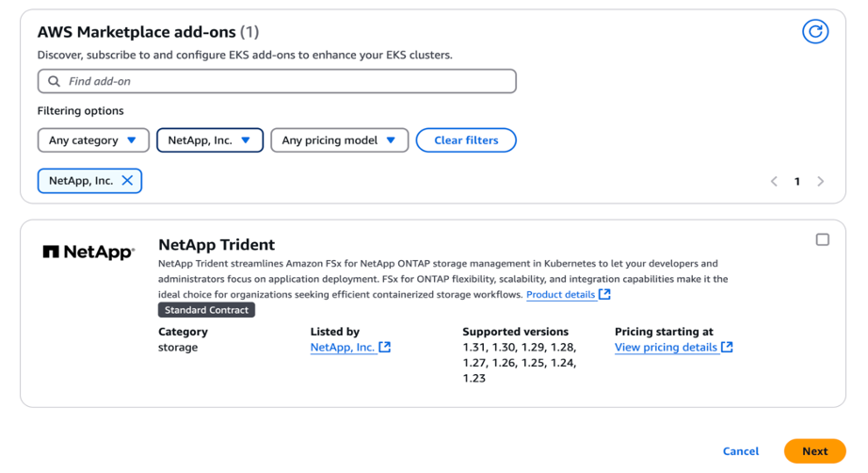The image size is (868, 473).
Task: Expand the Any category dropdown
Action: [x=93, y=140]
